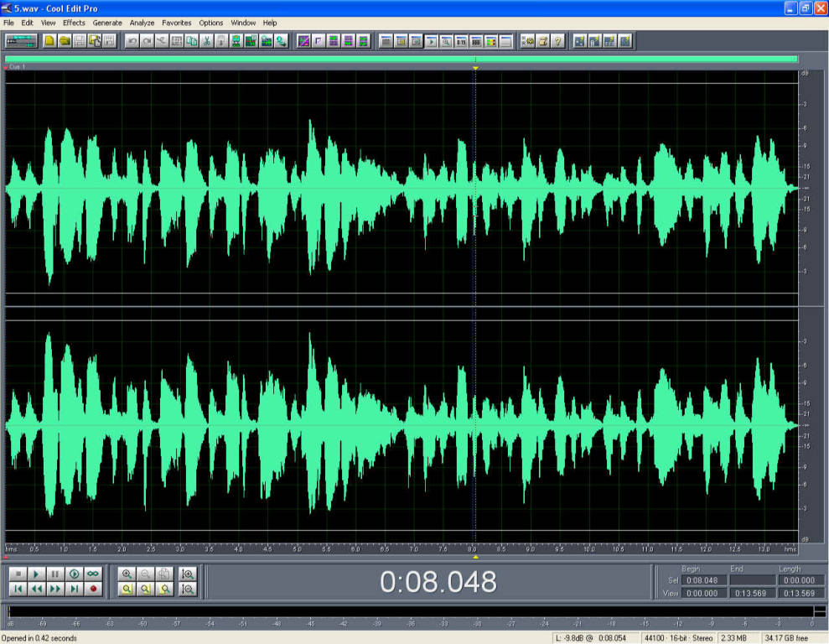Click the Zoom In Vertically icon
829x644 pixels.
point(188,574)
